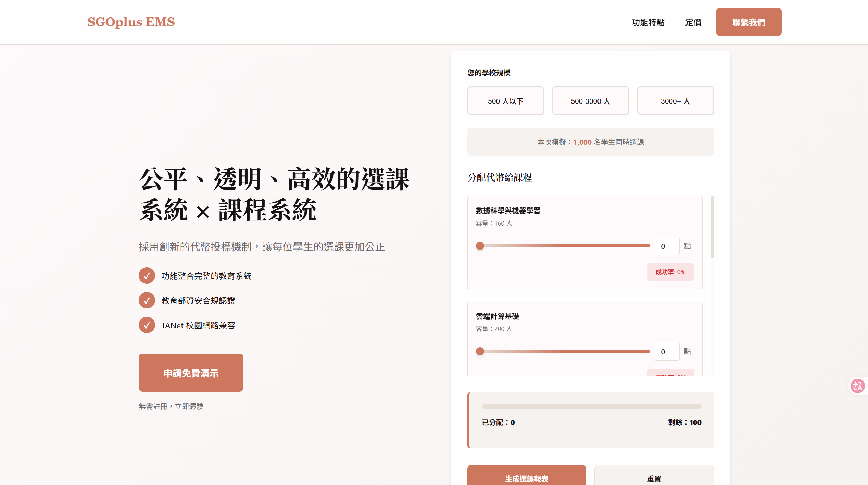
Task: Click the 無需註冊，立即體驗 text
Action: point(171,407)
